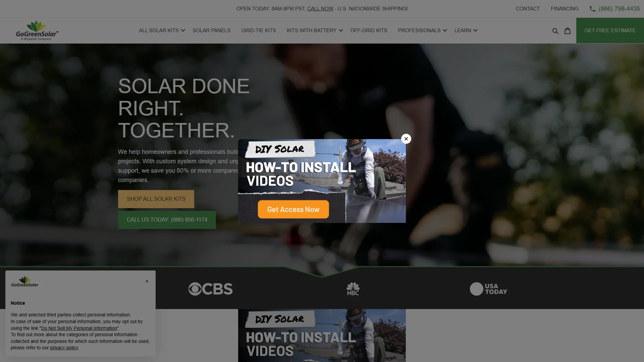644x362 pixels.
Task: Click the popup How-To Install Videos image
Action: point(322,181)
